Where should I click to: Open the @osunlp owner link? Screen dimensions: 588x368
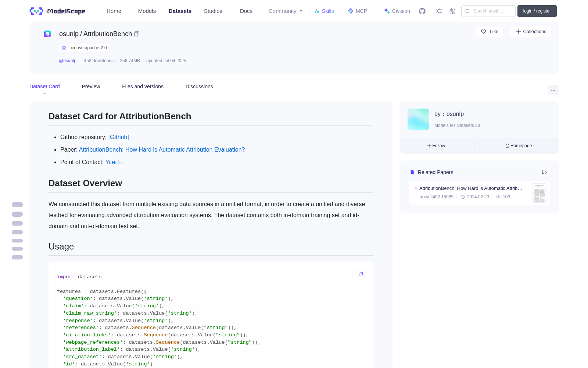coord(68,61)
